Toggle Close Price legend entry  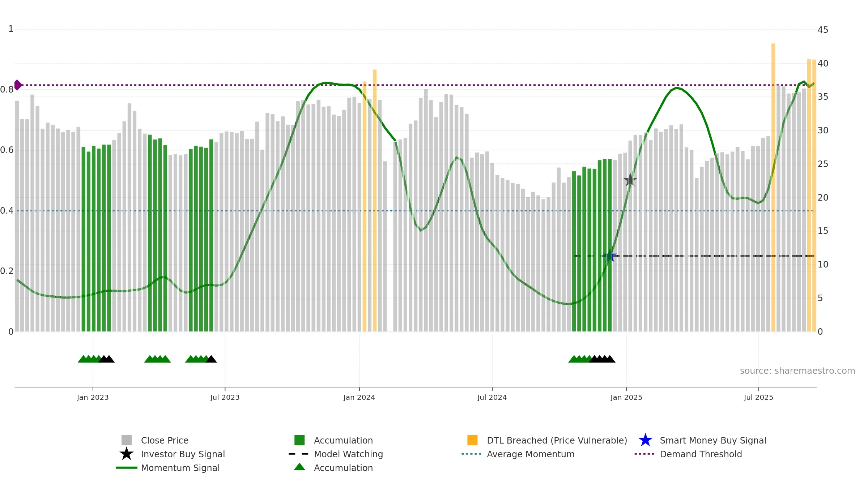pos(155,440)
